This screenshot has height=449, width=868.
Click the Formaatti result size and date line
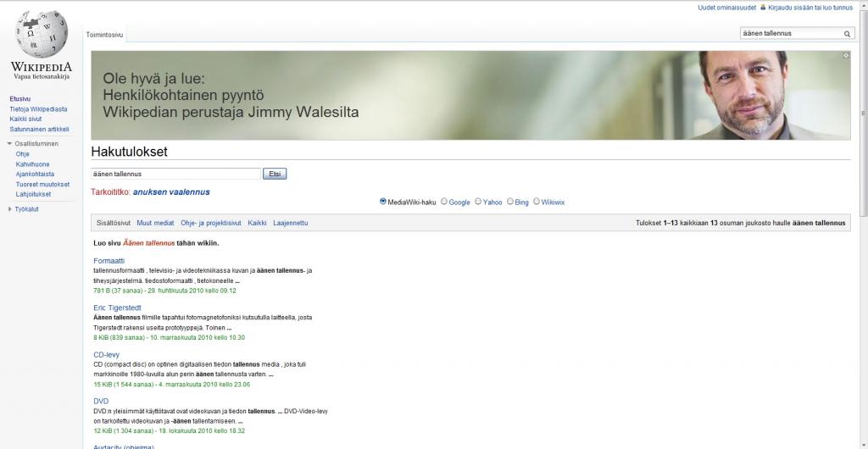point(165,291)
